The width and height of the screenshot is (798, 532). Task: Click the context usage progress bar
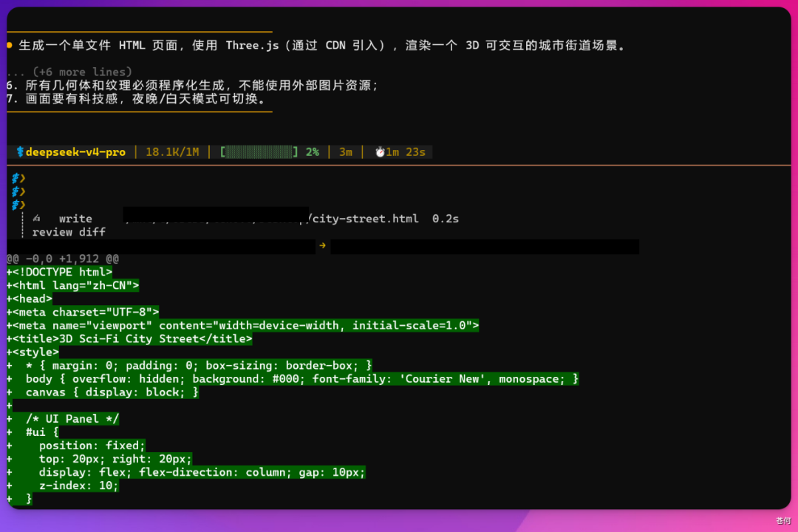coord(259,151)
